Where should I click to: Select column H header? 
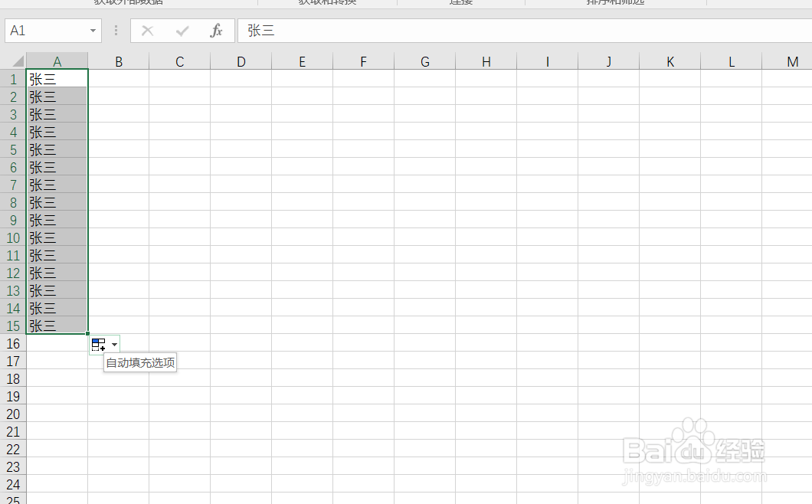tap(486, 61)
